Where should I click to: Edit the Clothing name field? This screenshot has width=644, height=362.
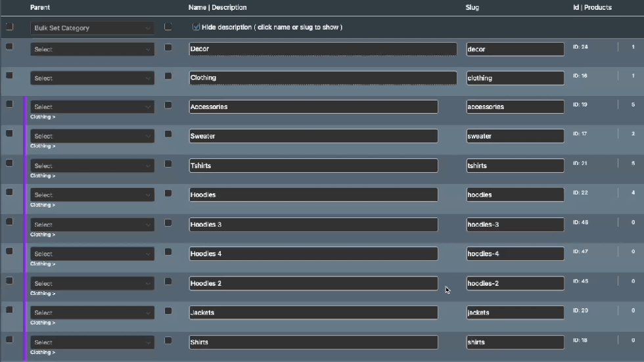pyautogui.click(x=323, y=78)
